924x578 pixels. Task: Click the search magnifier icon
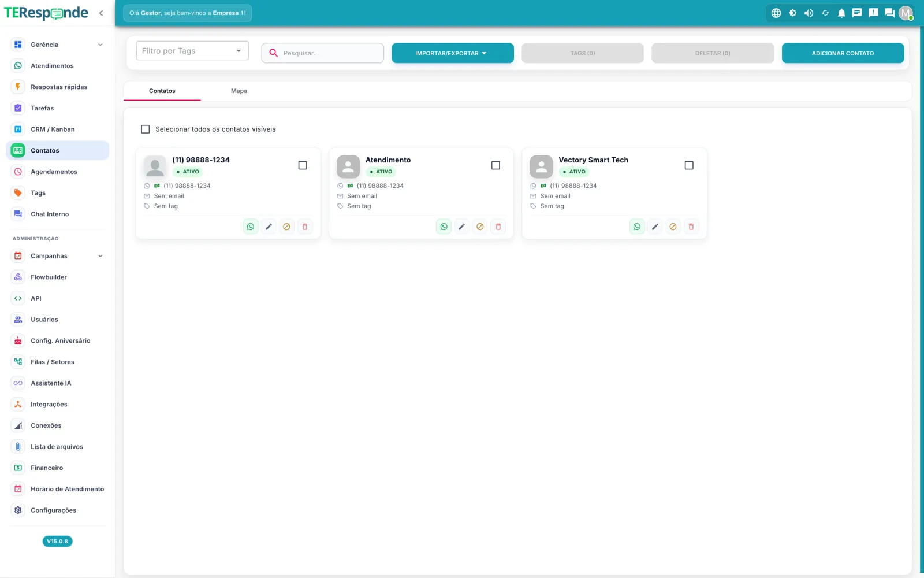click(x=274, y=53)
